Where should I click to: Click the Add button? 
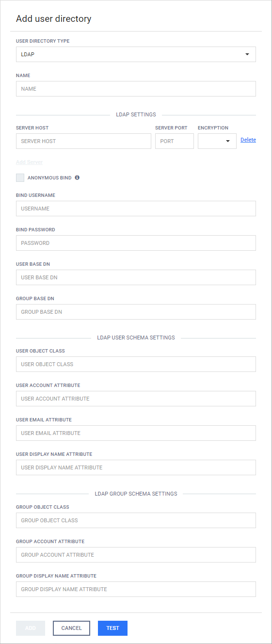coord(31,628)
